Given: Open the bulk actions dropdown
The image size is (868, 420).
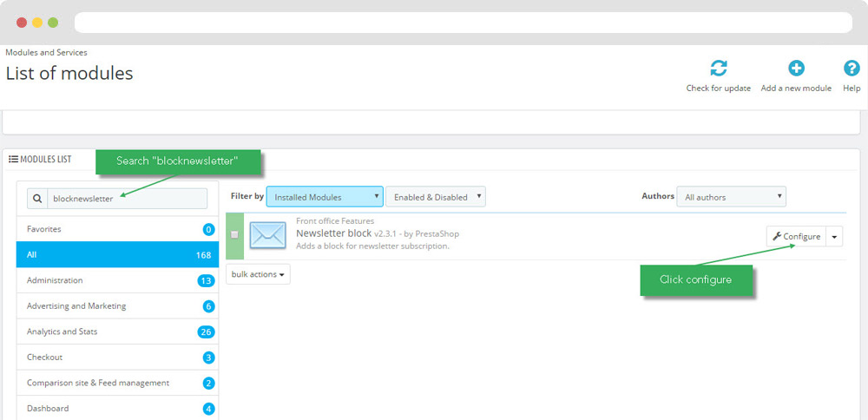Looking at the screenshot, I should (x=258, y=274).
